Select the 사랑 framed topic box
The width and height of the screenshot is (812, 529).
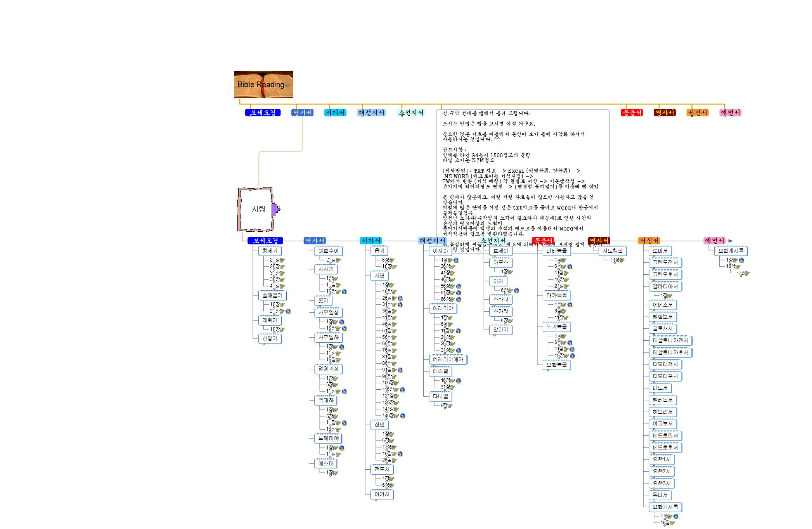click(256, 210)
